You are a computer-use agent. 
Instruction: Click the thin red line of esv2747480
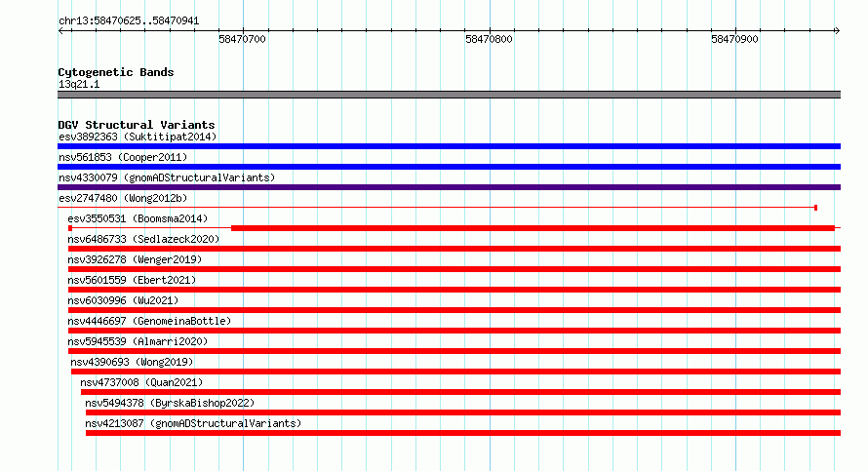tap(436, 208)
